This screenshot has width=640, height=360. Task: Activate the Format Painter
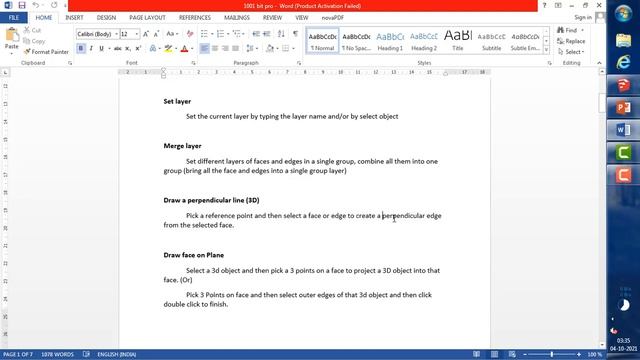tap(46, 52)
